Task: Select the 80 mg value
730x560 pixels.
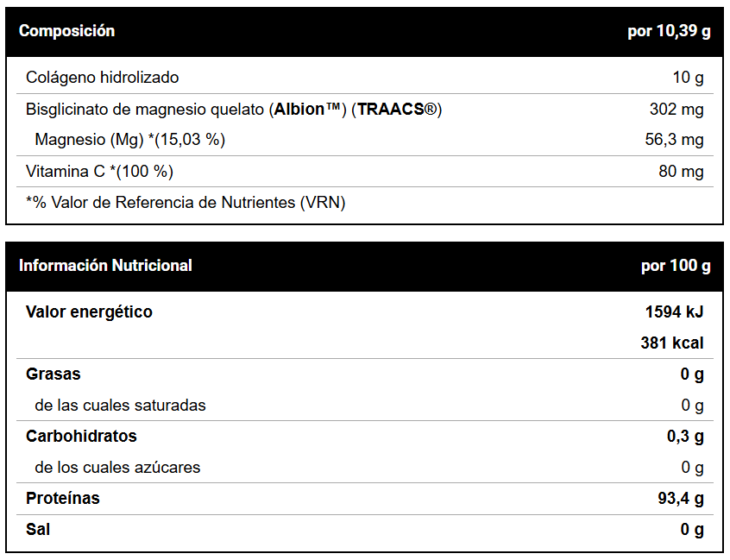Action: pos(681,172)
